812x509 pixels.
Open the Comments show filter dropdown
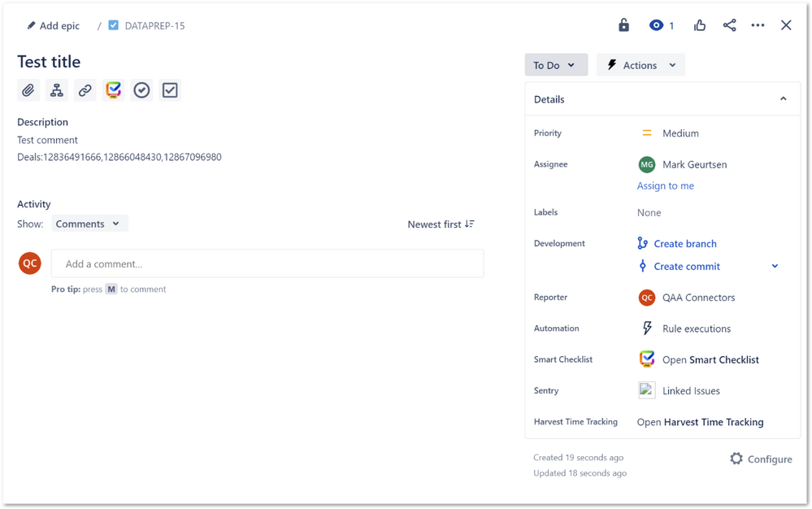89,223
